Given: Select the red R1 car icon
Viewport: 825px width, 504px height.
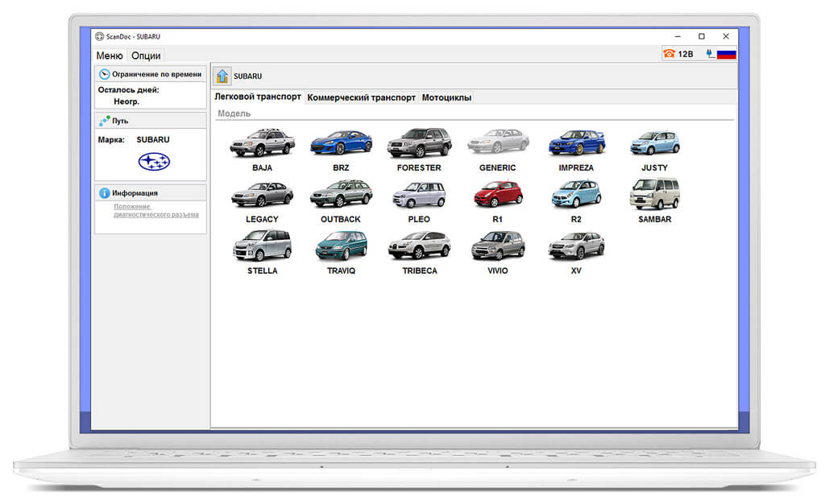Looking at the screenshot, I should click(498, 194).
